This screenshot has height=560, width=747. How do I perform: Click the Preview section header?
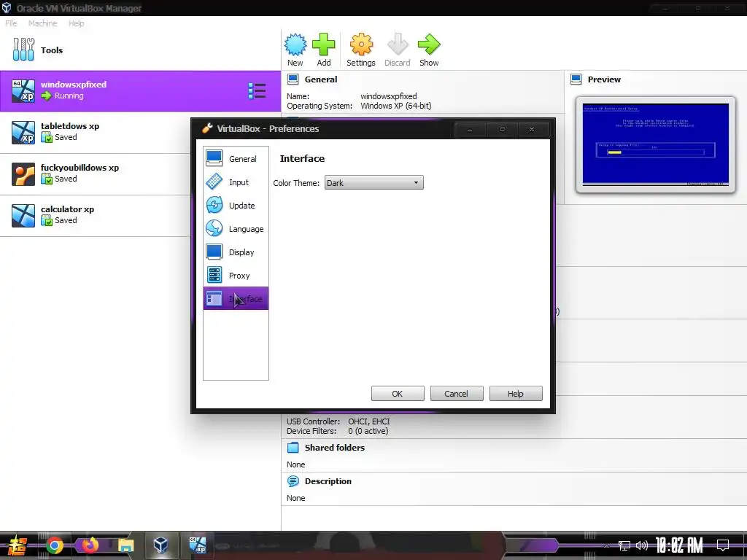tap(604, 79)
